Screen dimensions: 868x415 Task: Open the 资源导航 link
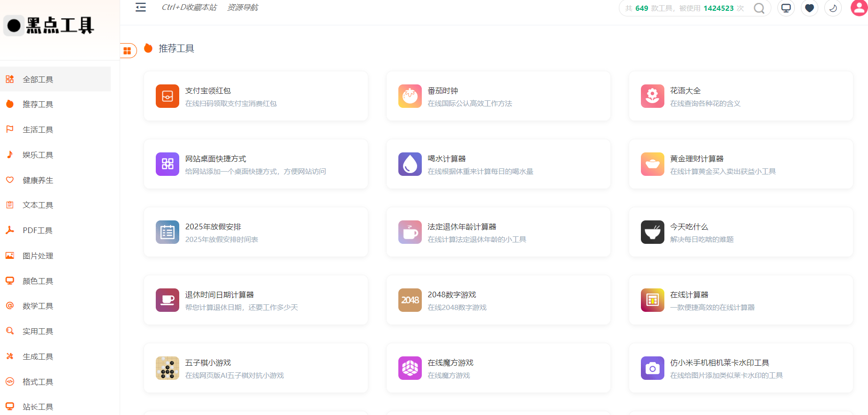pyautogui.click(x=242, y=8)
